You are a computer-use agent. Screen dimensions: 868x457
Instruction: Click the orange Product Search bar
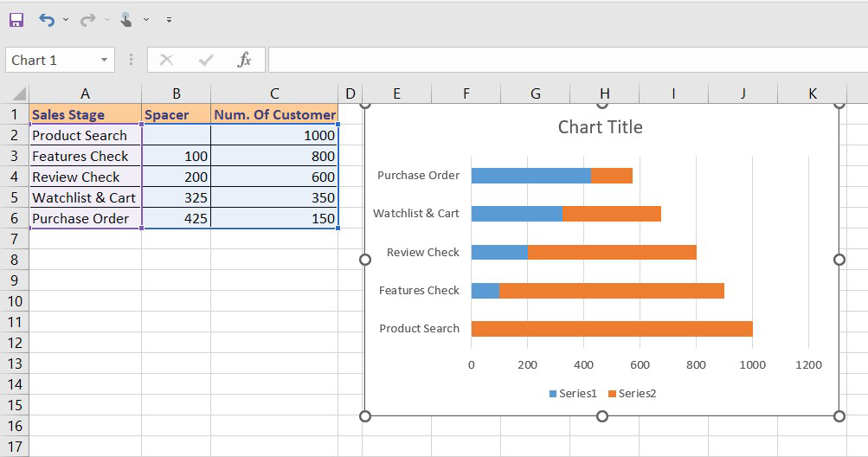(x=612, y=329)
